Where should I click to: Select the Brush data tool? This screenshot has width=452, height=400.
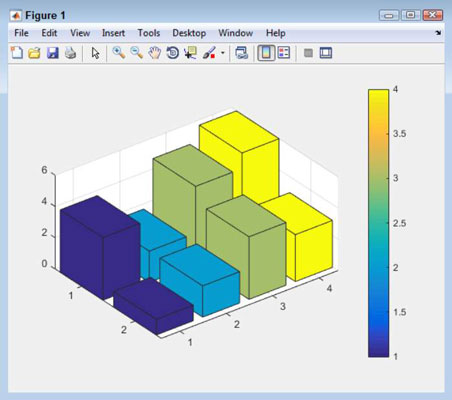click(x=209, y=53)
